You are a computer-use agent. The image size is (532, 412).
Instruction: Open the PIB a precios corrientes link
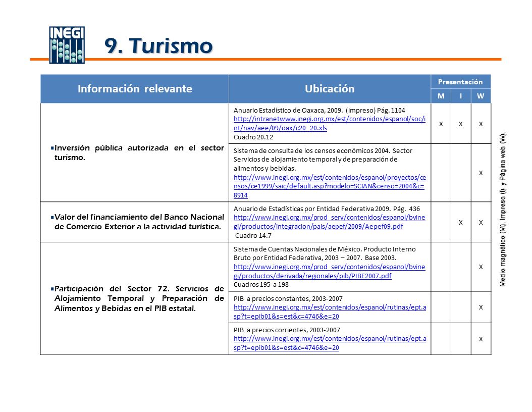pyautogui.click(x=330, y=343)
